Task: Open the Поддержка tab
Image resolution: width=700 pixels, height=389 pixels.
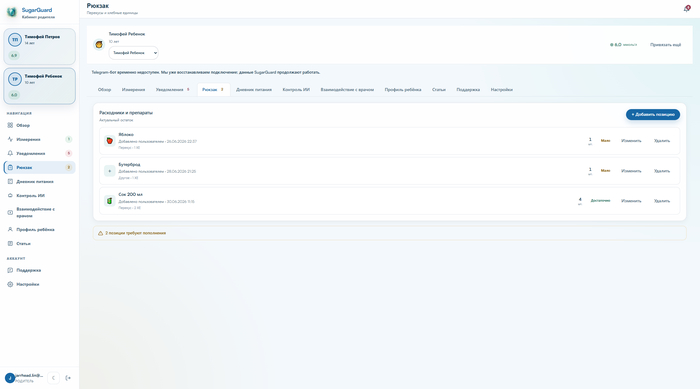Action: click(x=468, y=90)
